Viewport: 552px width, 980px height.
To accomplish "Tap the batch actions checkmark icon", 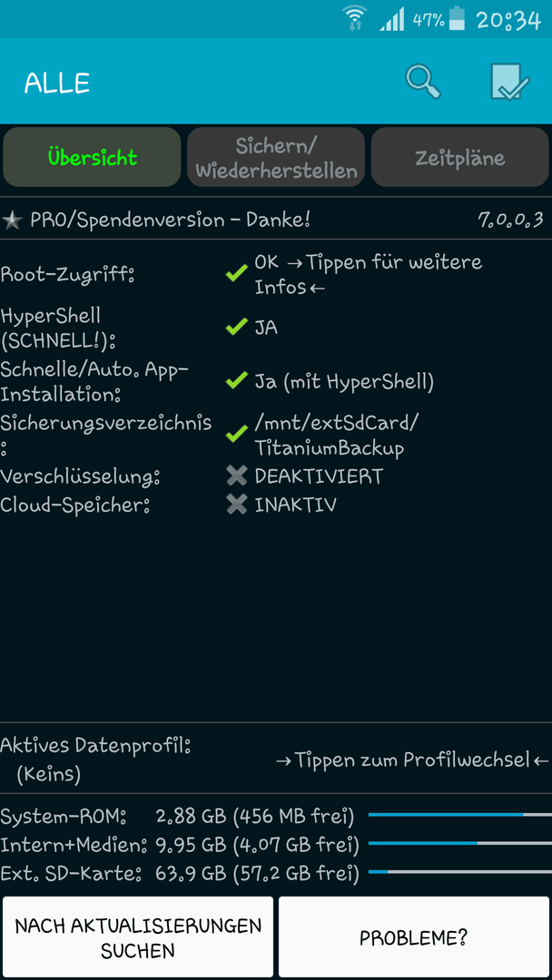I will coord(509,82).
